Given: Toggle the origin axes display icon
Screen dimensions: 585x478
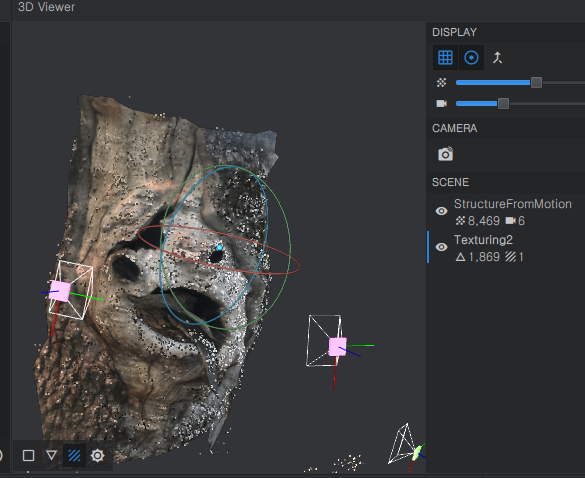Looking at the screenshot, I should point(497,57).
